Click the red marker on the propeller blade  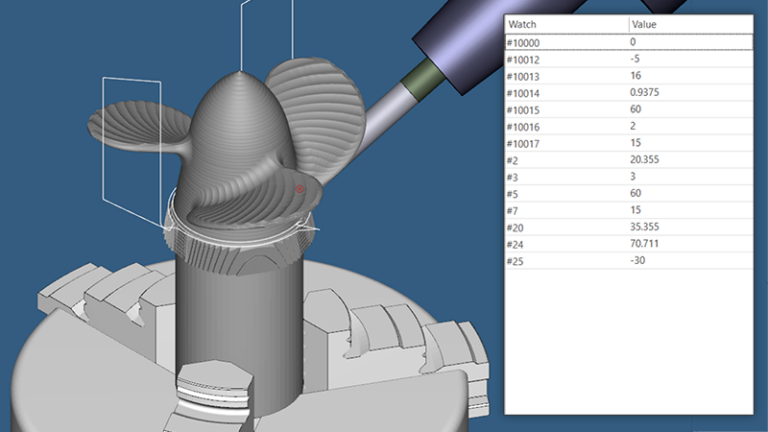tap(300, 189)
